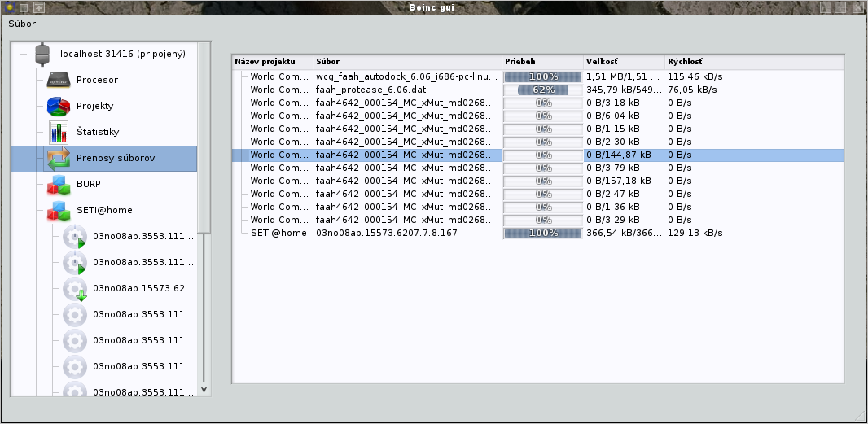The width and height of the screenshot is (868, 424).
Task: Click the size cell 0 B/3,29 kB
Action: [x=613, y=219]
